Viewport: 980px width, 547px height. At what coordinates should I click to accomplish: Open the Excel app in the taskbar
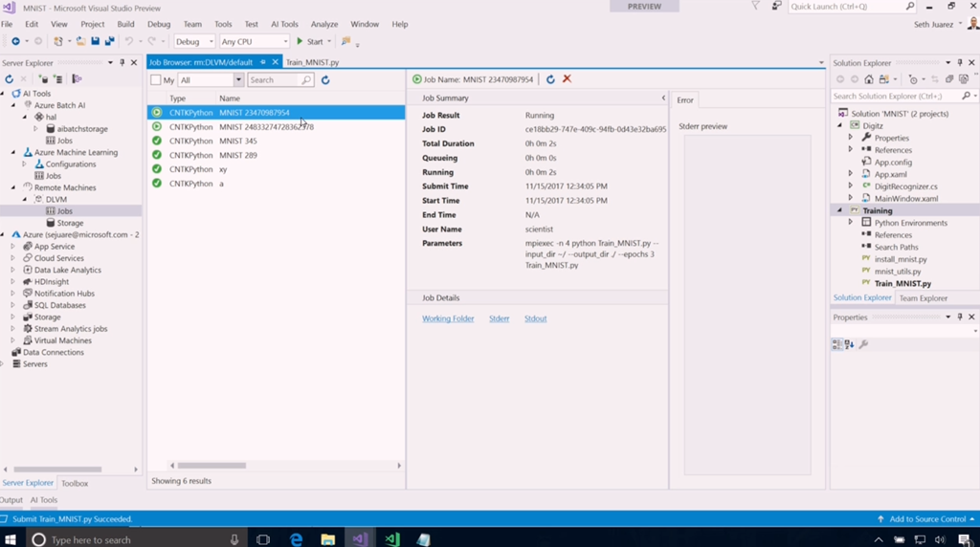click(391, 539)
